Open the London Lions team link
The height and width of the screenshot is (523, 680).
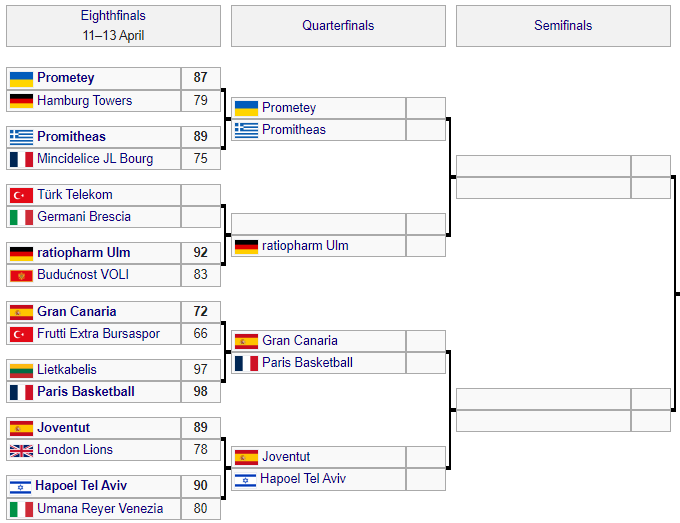point(75,450)
